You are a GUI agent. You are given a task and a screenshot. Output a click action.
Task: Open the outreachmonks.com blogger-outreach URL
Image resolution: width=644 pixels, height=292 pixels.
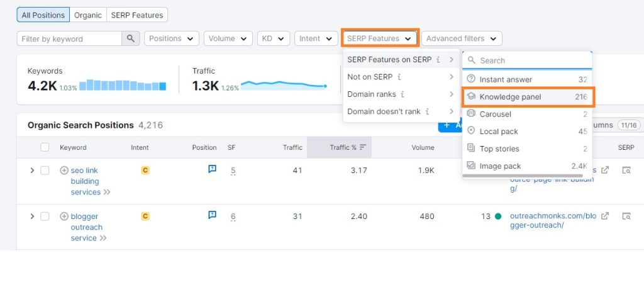[x=553, y=220]
